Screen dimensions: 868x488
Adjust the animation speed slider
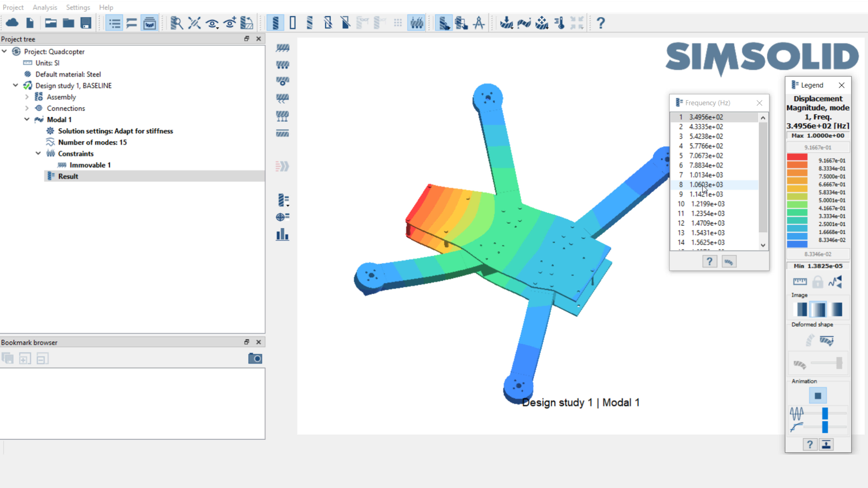[x=825, y=413]
